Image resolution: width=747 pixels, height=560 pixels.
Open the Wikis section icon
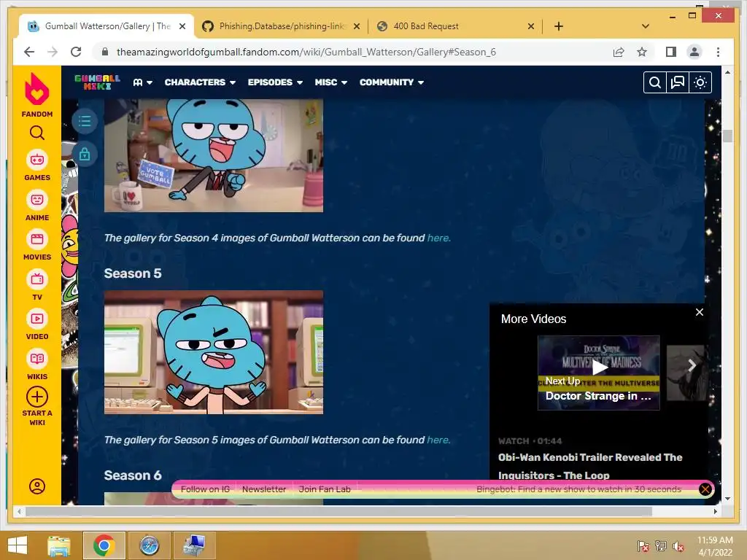coord(36,359)
